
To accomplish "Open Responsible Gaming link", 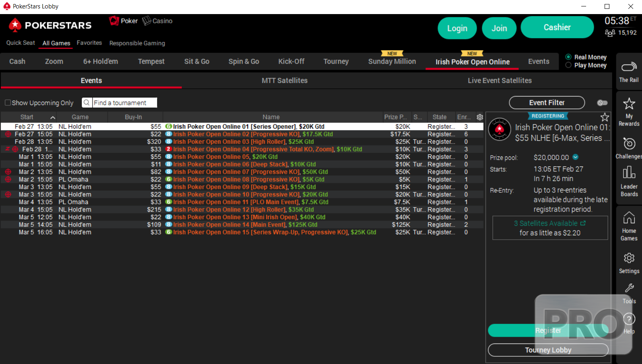I will [x=137, y=43].
